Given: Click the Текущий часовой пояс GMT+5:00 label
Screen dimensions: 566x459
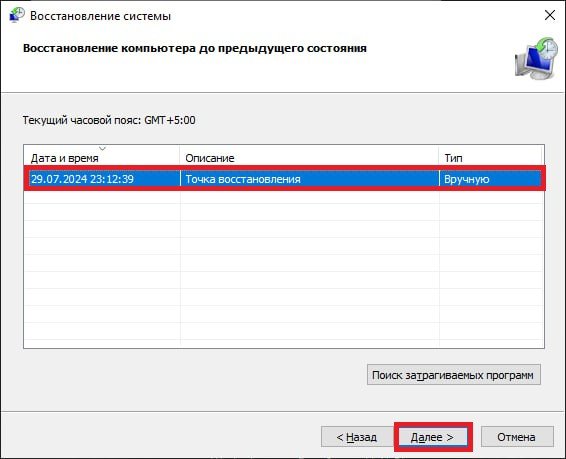Looking at the screenshot, I should point(109,120).
